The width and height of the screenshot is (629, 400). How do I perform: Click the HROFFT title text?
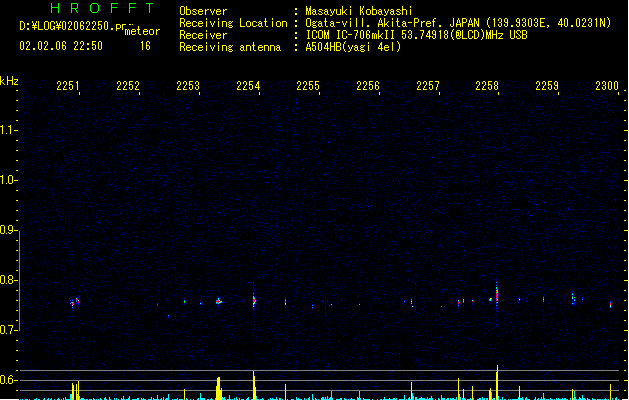102,8
